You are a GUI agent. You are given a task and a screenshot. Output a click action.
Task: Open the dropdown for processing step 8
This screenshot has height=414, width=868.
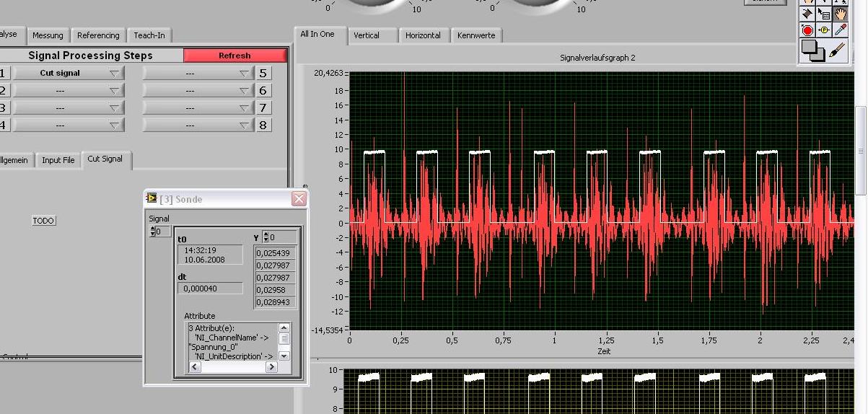point(198,125)
